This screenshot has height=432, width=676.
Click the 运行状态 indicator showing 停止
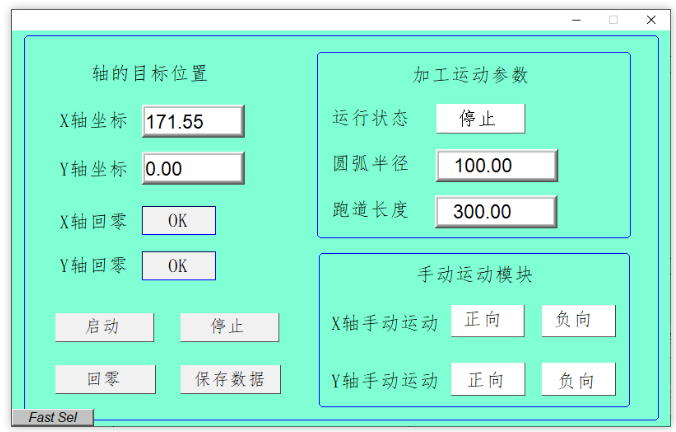480,119
